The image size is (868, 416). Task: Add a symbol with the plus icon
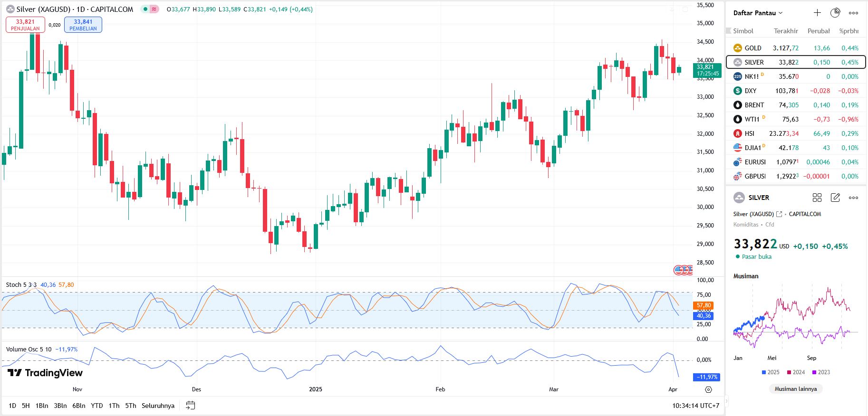[x=817, y=13]
